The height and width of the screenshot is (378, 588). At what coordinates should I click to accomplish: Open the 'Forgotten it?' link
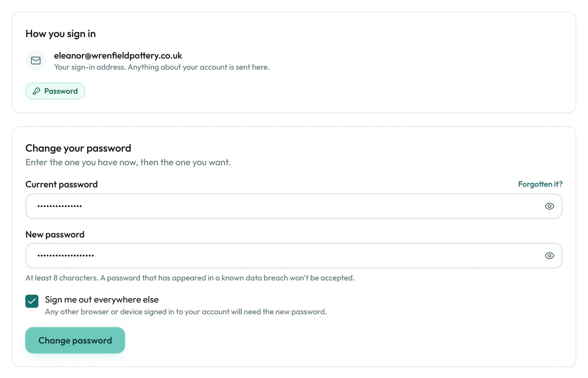click(x=540, y=184)
